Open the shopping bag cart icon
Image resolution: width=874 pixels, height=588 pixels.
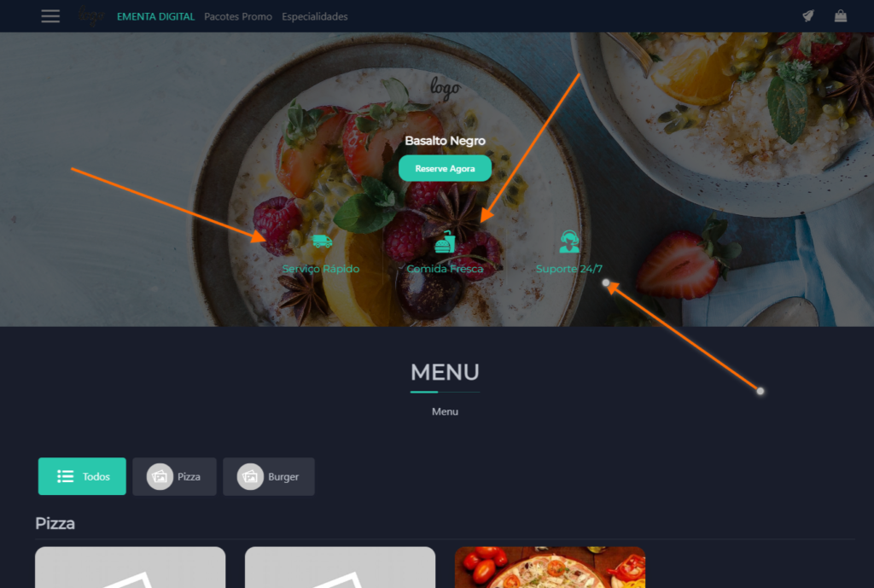tap(841, 16)
